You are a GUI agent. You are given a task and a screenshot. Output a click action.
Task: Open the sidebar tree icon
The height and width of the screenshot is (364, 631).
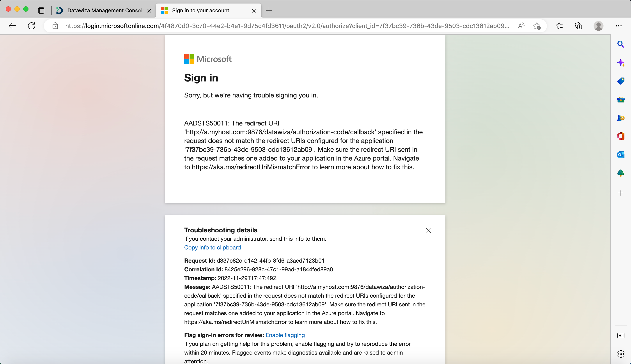621,173
